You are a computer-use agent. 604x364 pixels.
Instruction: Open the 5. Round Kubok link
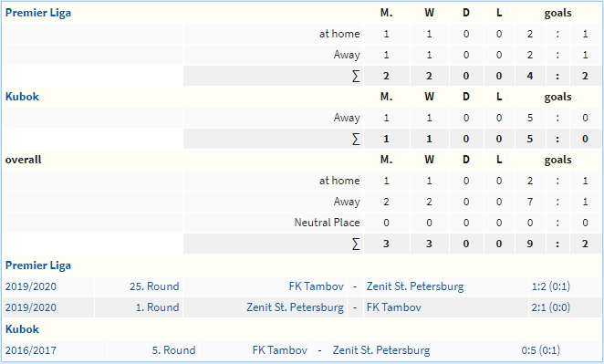pyautogui.click(x=173, y=350)
